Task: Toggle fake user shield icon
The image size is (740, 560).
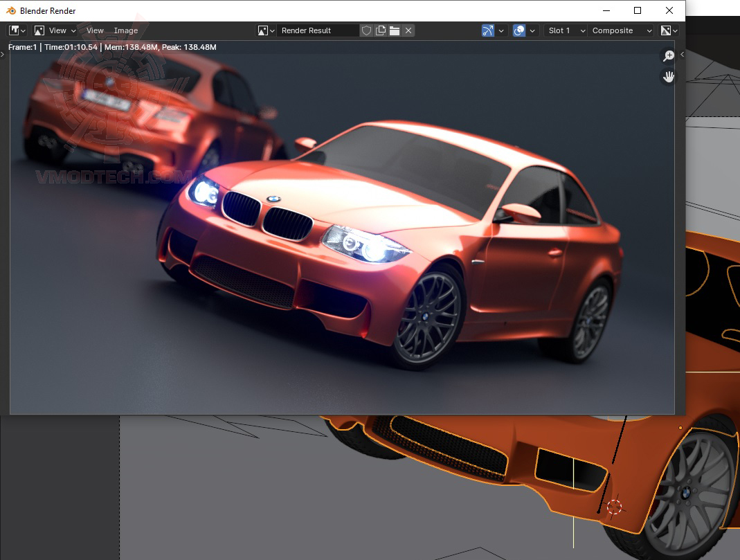Action: pyautogui.click(x=366, y=30)
